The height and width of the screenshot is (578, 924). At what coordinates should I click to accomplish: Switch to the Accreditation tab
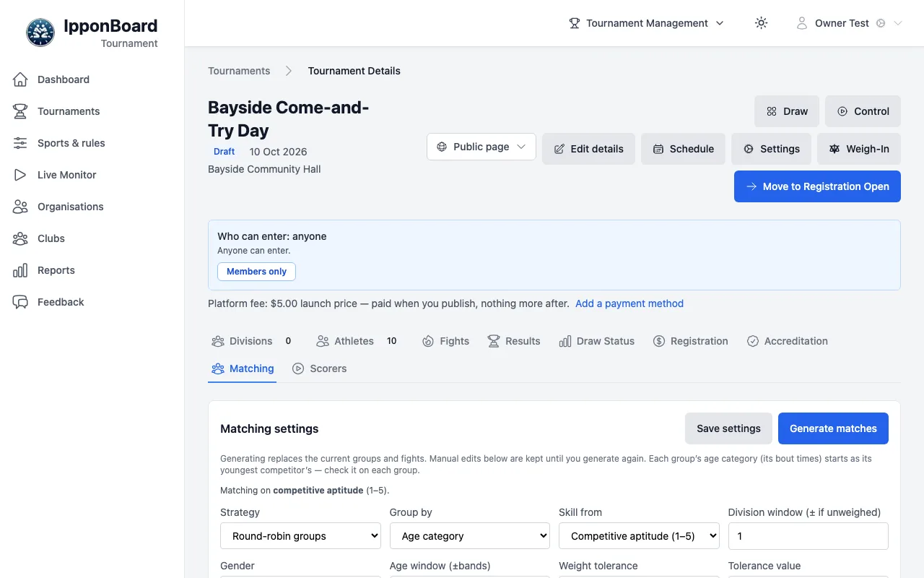point(787,341)
